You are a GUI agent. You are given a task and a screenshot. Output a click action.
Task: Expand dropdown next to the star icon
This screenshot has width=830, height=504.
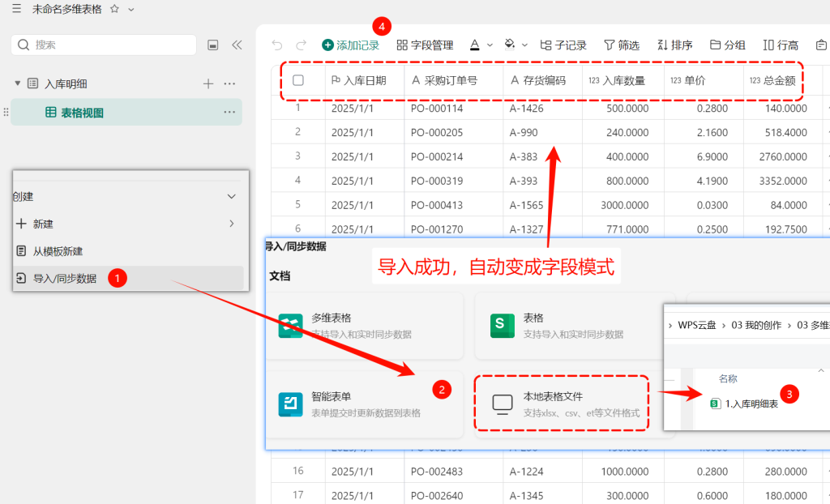pyautogui.click(x=131, y=10)
